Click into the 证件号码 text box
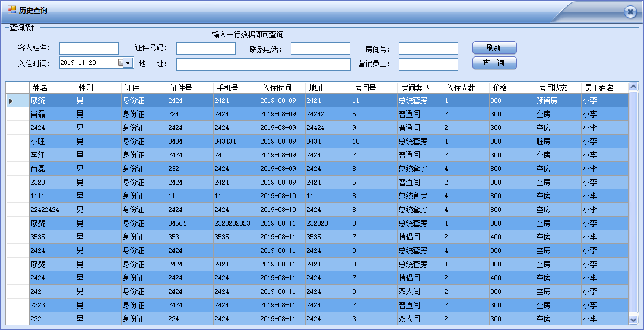 coord(205,49)
